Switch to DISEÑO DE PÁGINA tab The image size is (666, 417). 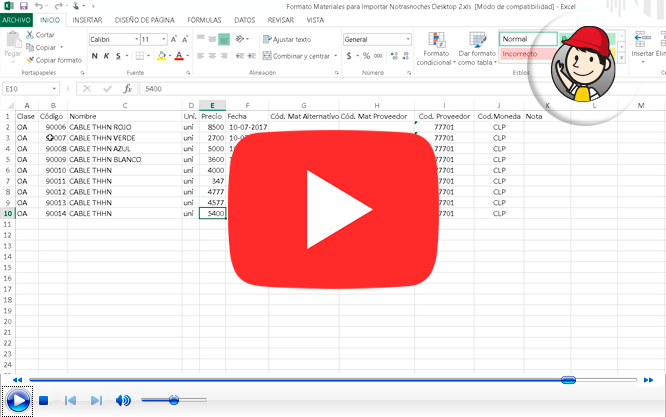pyautogui.click(x=144, y=20)
